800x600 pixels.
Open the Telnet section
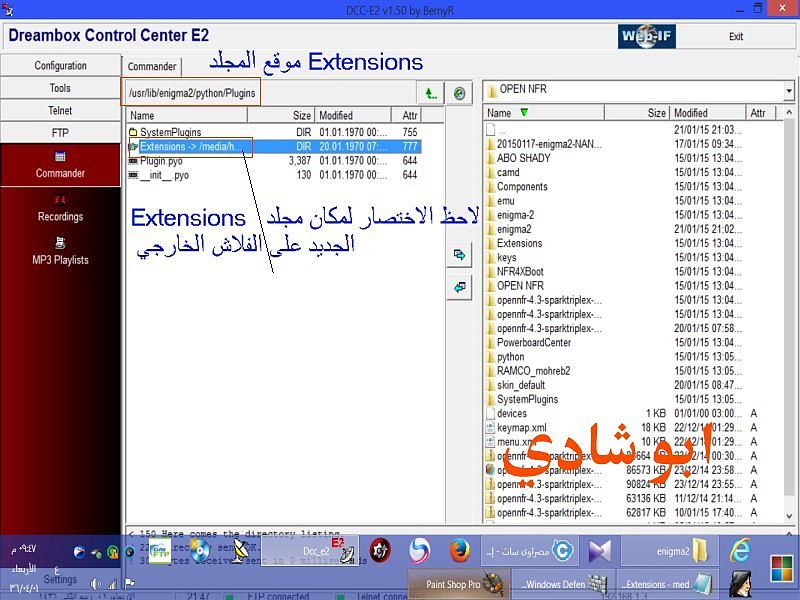click(x=60, y=110)
